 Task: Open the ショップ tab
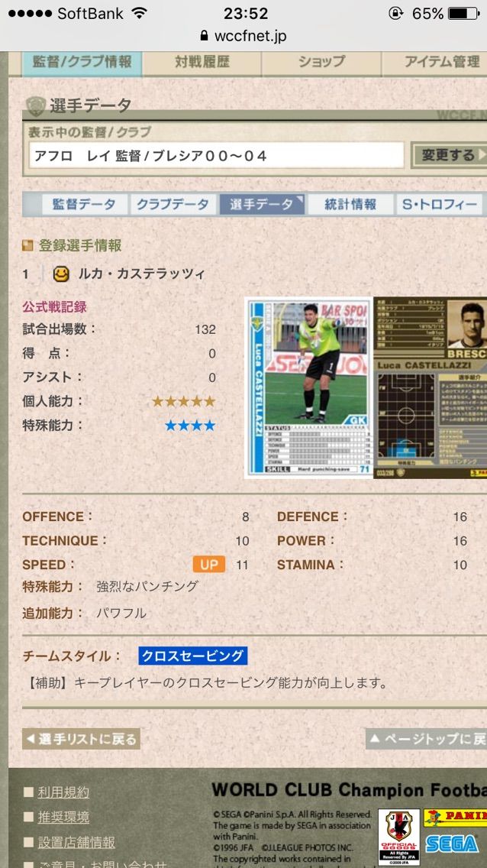click(x=321, y=63)
